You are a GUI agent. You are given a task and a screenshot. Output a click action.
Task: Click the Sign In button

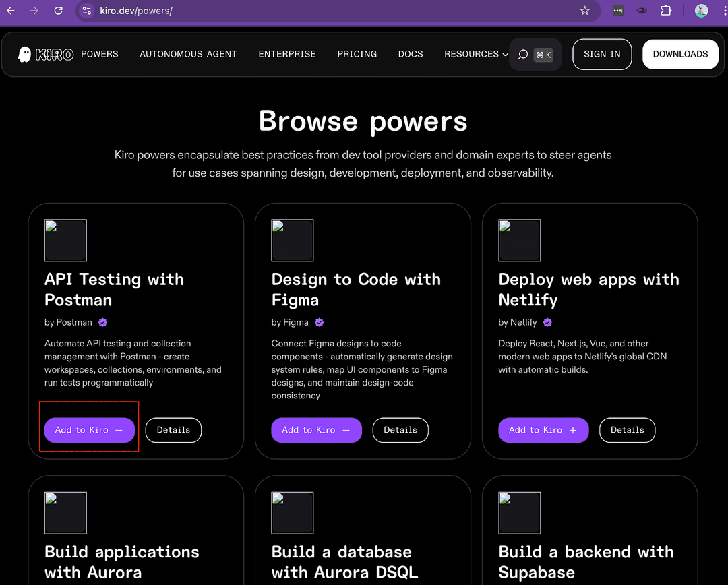click(x=602, y=55)
